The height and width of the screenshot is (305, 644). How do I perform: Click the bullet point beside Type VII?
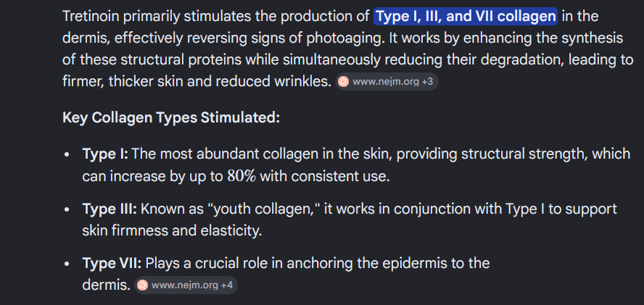point(67,264)
